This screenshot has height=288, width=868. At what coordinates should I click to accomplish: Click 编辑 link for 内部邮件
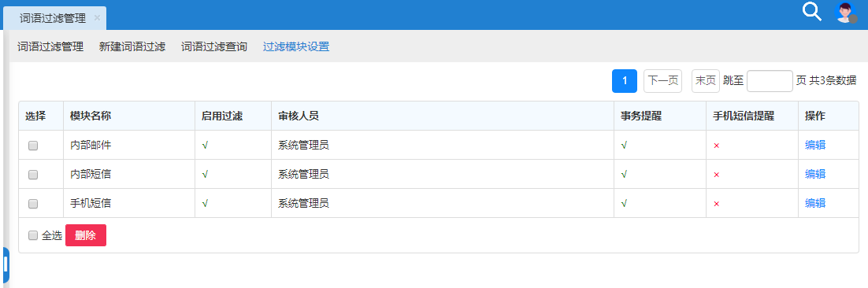pos(815,145)
